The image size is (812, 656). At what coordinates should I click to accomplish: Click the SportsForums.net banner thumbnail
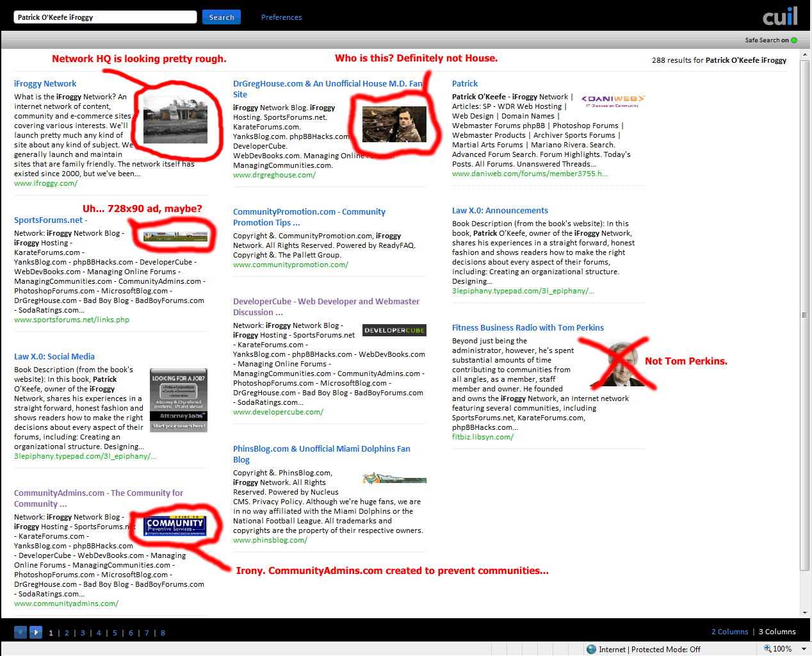[175, 237]
